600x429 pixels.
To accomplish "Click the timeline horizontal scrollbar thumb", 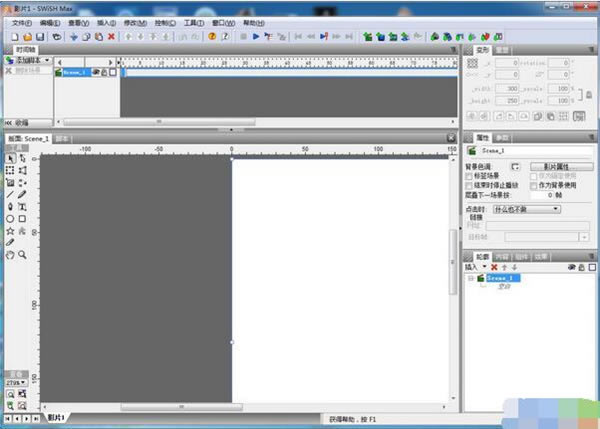I will point(159,122).
